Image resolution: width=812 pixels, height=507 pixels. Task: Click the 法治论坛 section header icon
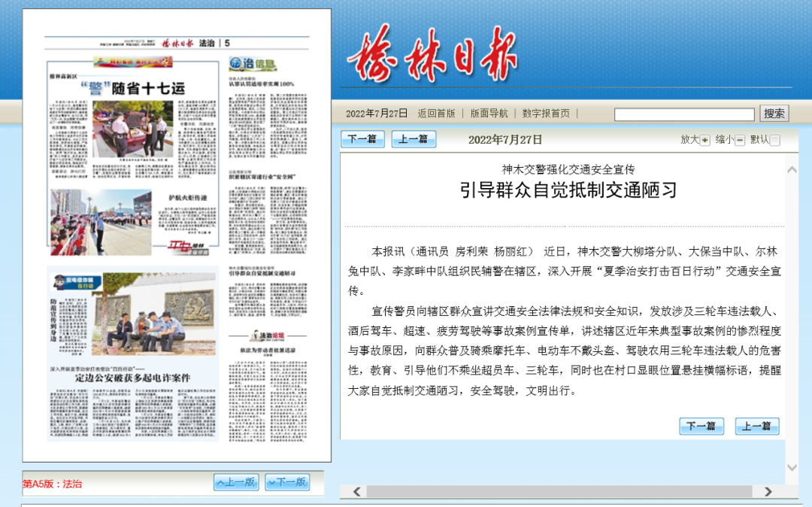pyautogui.click(x=267, y=335)
